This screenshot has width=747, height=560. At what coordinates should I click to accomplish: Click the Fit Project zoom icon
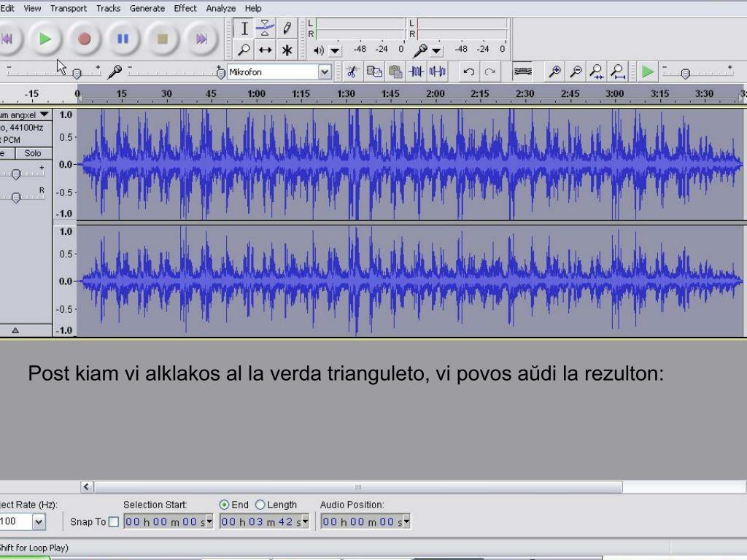[x=617, y=72]
